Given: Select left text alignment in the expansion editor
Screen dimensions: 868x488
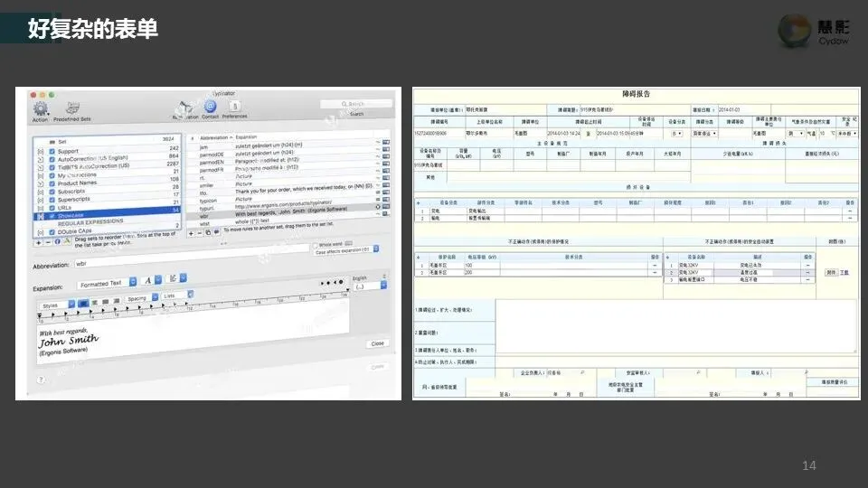Looking at the screenshot, I should [x=83, y=304].
